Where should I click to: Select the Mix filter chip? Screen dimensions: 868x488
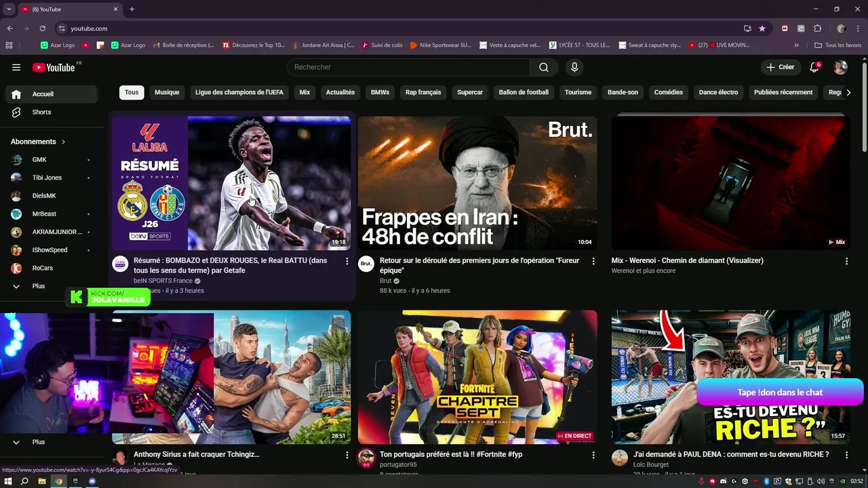tap(304, 92)
